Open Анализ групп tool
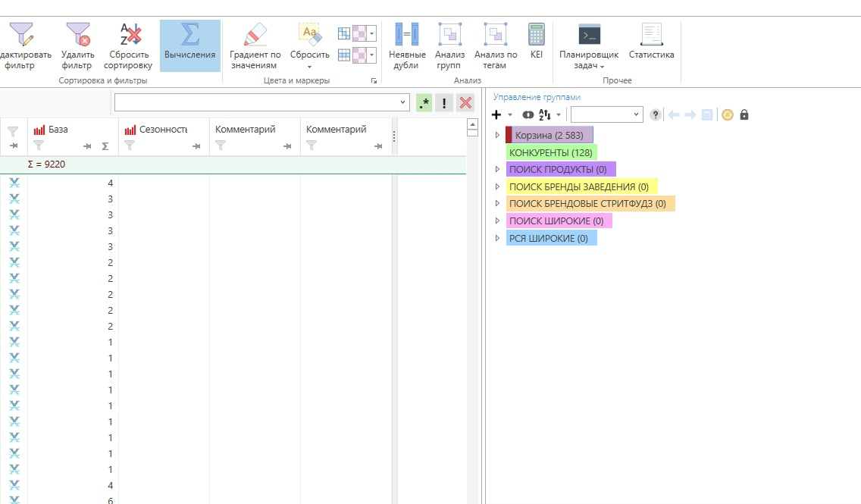This screenshot has height=504, width=861. 449,46
